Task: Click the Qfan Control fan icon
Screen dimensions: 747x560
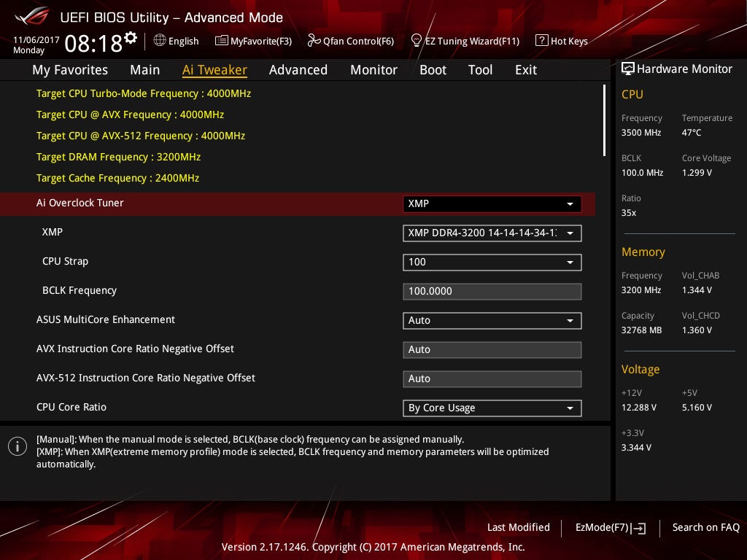Action: [x=314, y=41]
